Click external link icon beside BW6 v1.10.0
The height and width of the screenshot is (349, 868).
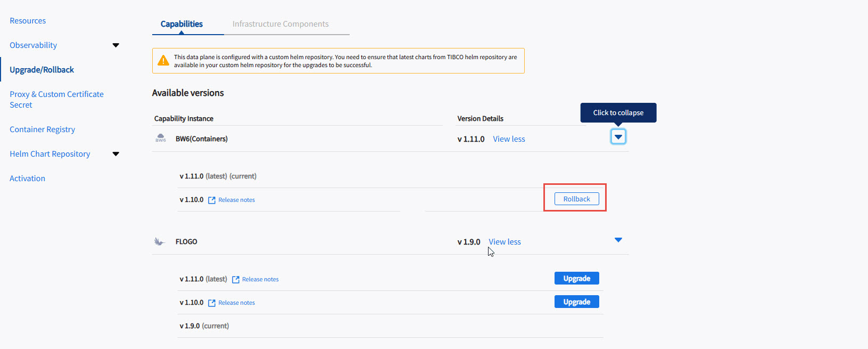point(212,200)
